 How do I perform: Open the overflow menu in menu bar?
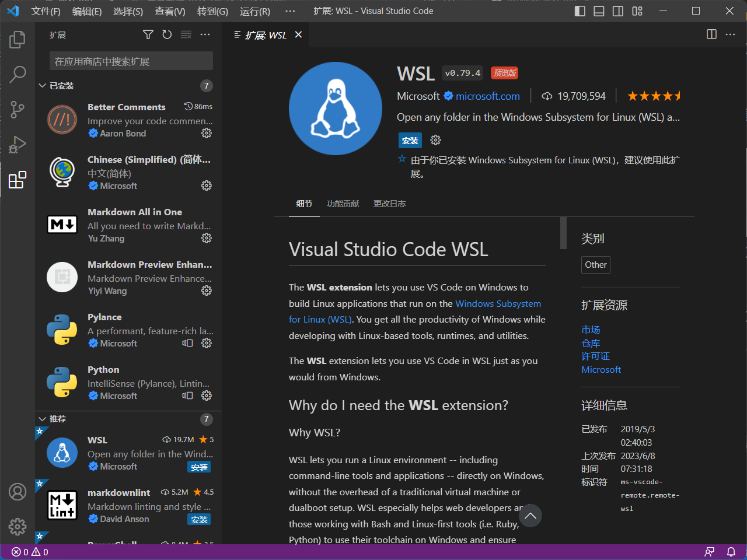pyautogui.click(x=290, y=11)
